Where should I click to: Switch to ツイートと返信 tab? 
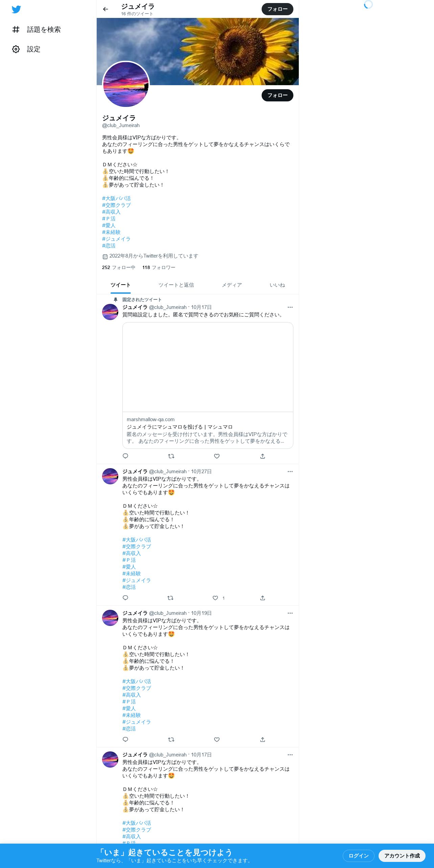coord(176,285)
